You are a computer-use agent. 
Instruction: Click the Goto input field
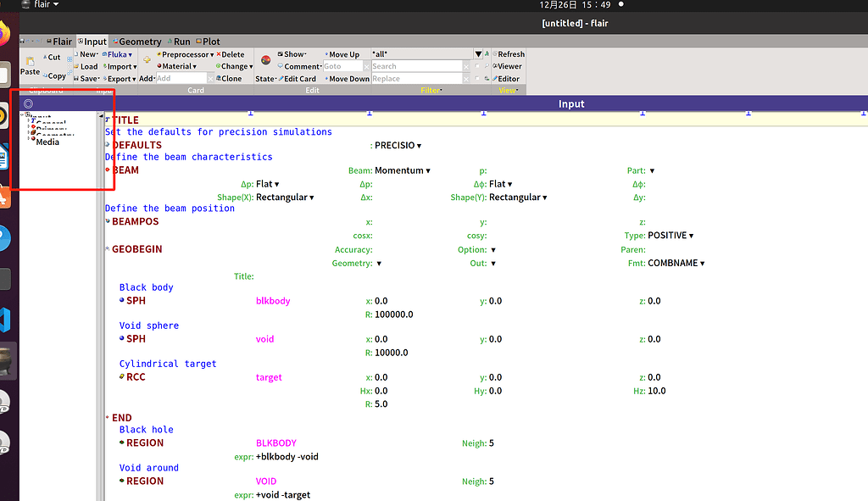click(342, 66)
